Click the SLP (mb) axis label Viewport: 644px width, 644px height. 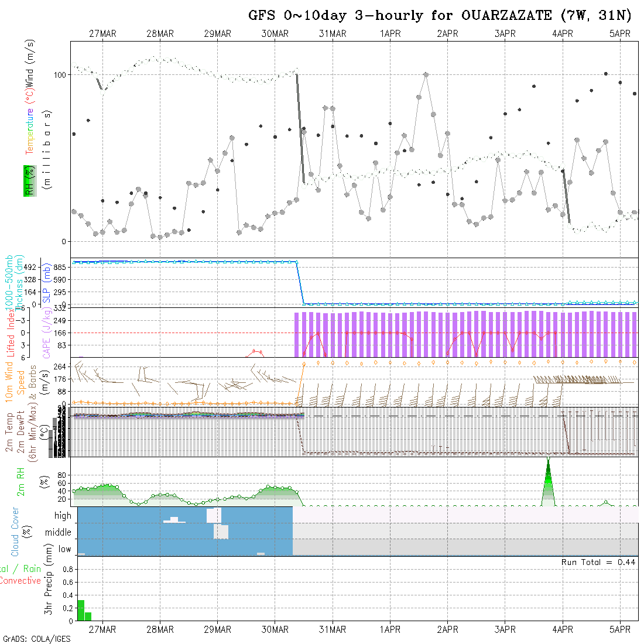(x=46, y=283)
